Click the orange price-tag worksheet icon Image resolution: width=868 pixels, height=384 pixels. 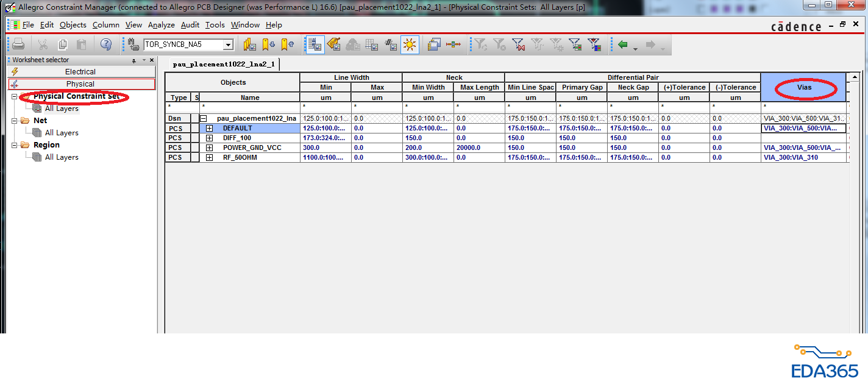333,44
